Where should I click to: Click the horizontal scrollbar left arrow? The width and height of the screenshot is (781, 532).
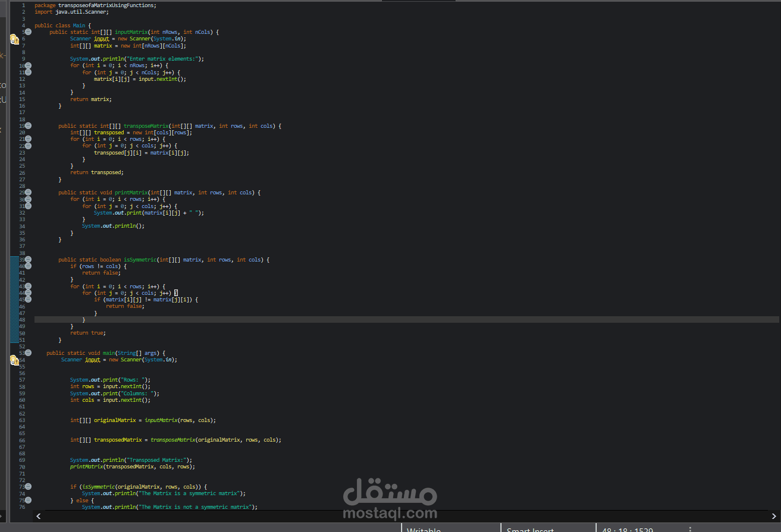click(39, 516)
